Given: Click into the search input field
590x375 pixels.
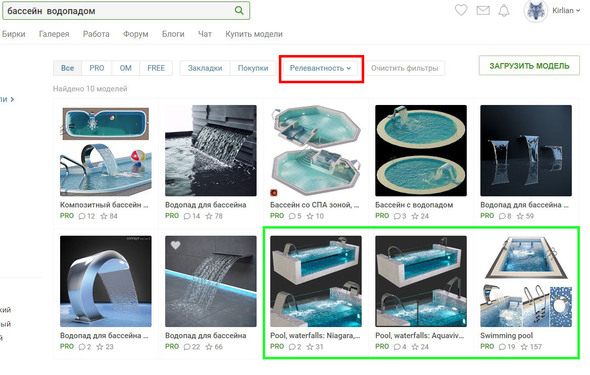Looking at the screenshot, I should 120,11.
